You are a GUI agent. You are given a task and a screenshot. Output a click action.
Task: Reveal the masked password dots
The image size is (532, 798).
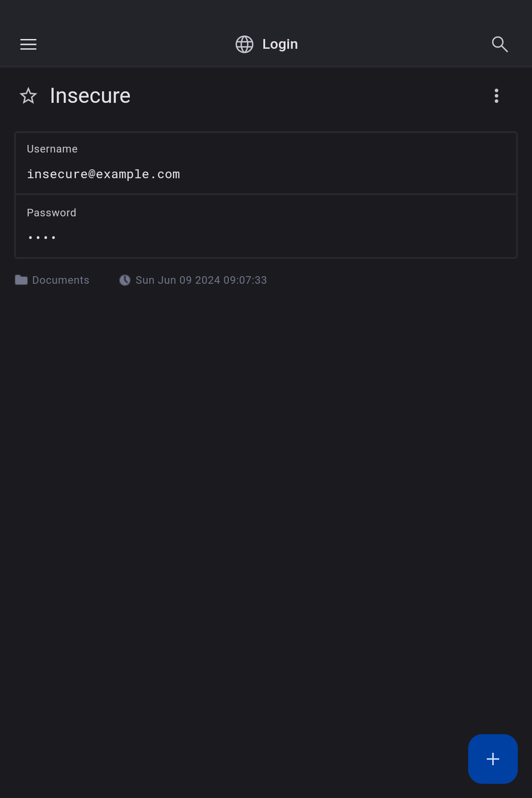tap(42, 238)
